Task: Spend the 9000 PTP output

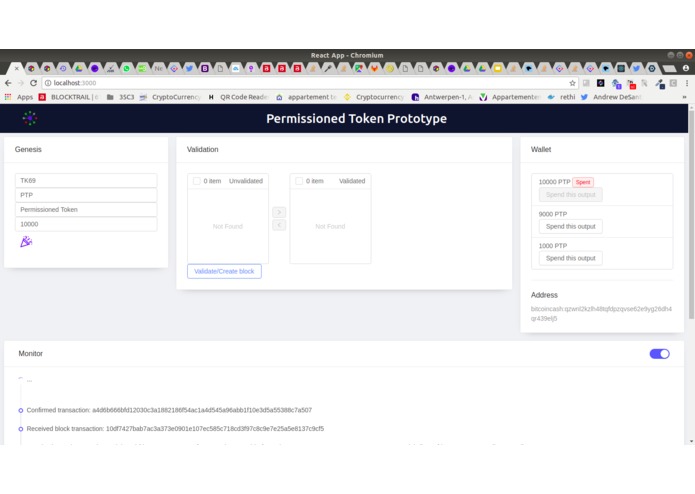Action: coord(570,226)
